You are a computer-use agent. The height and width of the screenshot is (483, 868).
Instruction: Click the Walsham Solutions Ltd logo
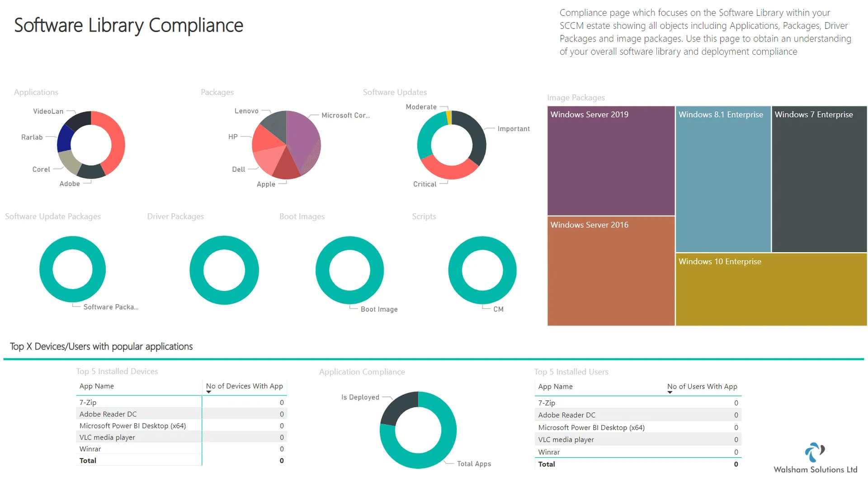tap(815, 458)
